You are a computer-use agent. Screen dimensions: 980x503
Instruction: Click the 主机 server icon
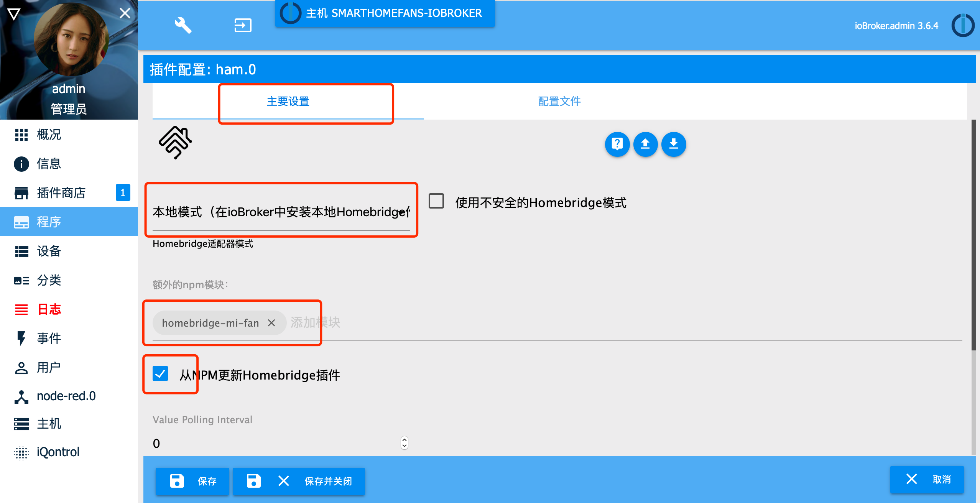pyautogui.click(x=21, y=424)
